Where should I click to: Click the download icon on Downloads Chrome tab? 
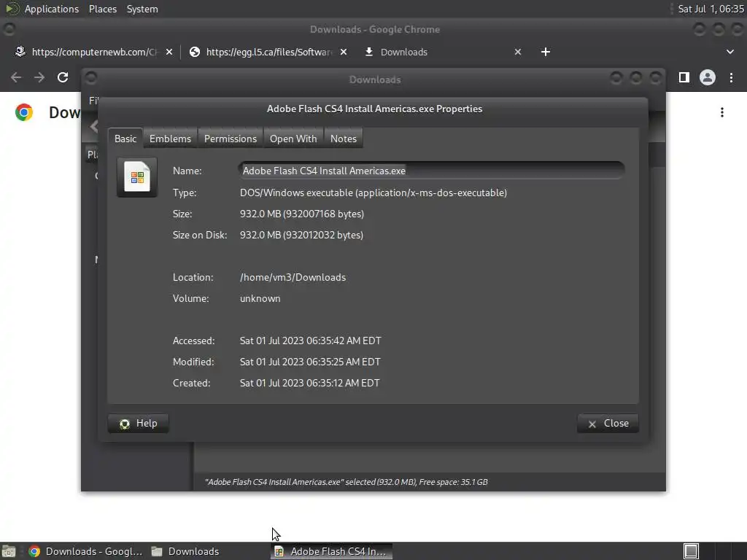368,52
